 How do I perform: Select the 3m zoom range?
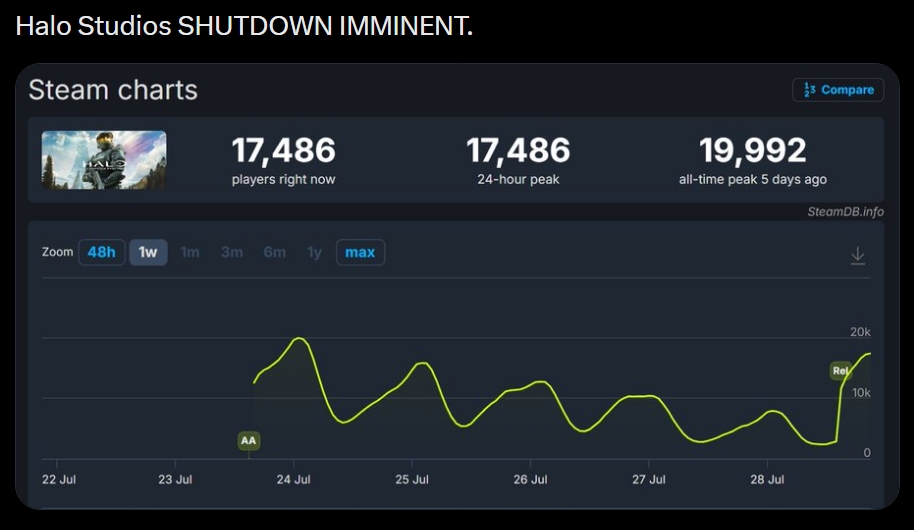(232, 252)
